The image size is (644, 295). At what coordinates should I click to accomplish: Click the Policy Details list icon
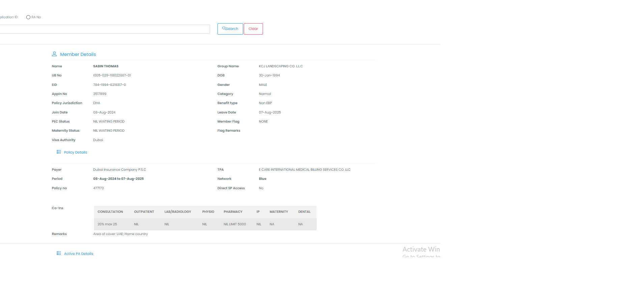click(59, 152)
